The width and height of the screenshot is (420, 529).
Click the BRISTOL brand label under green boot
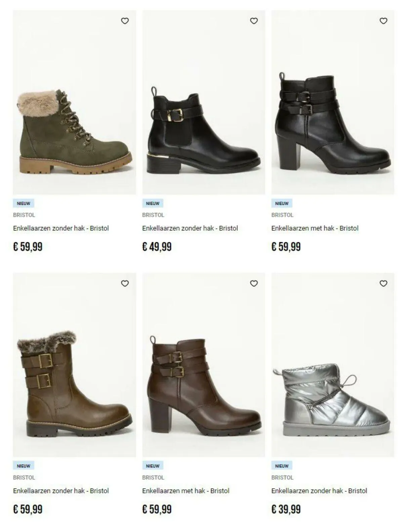(24, 215)
